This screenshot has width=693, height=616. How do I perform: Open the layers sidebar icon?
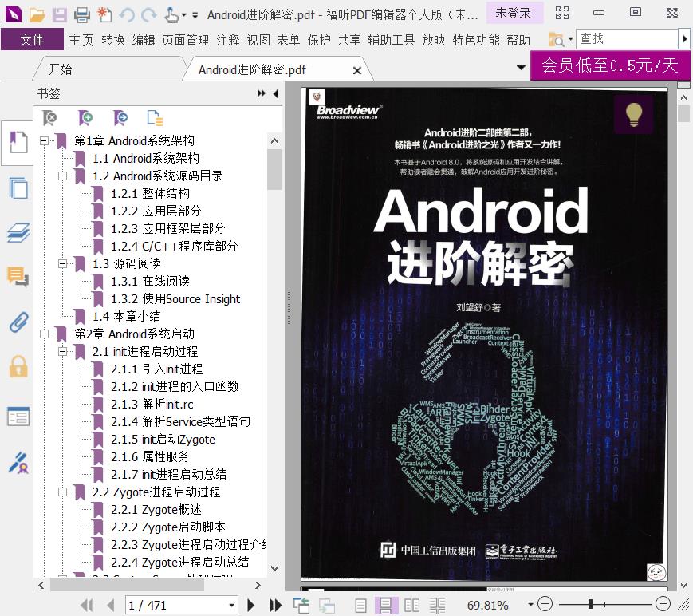tap(18, 232)
